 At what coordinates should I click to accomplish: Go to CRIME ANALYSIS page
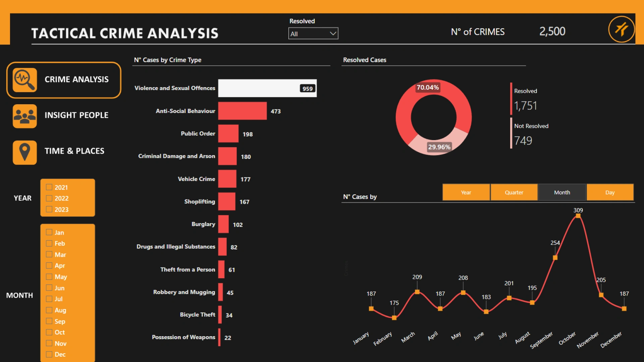[64, 80]
